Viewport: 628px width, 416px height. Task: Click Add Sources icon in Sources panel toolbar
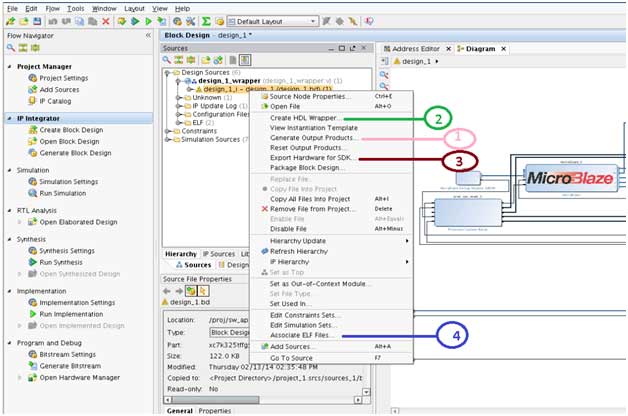coord(218,60)
